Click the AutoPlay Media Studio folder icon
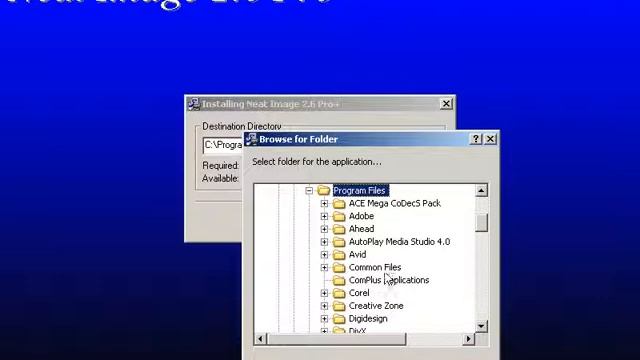 click(x=339, y=242)
